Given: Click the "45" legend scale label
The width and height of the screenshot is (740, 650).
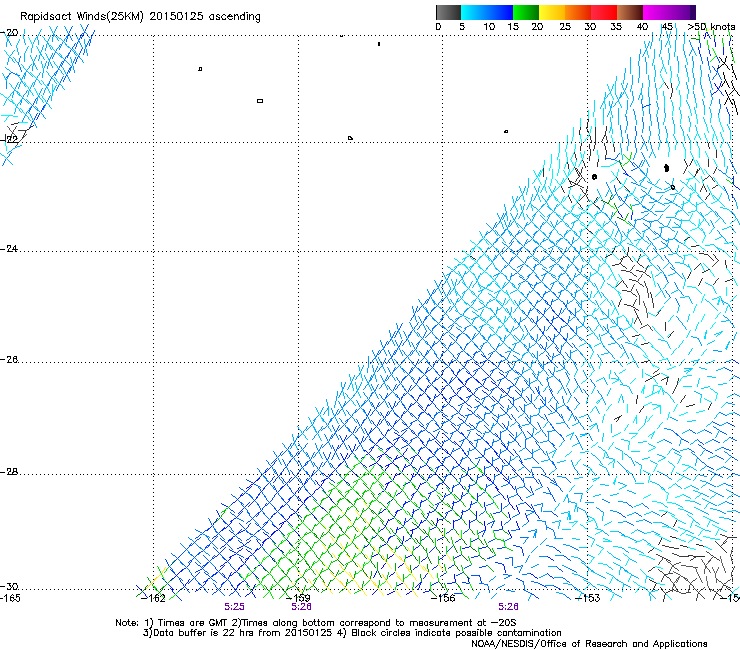Looking at the screenshot, I should 667,27.
